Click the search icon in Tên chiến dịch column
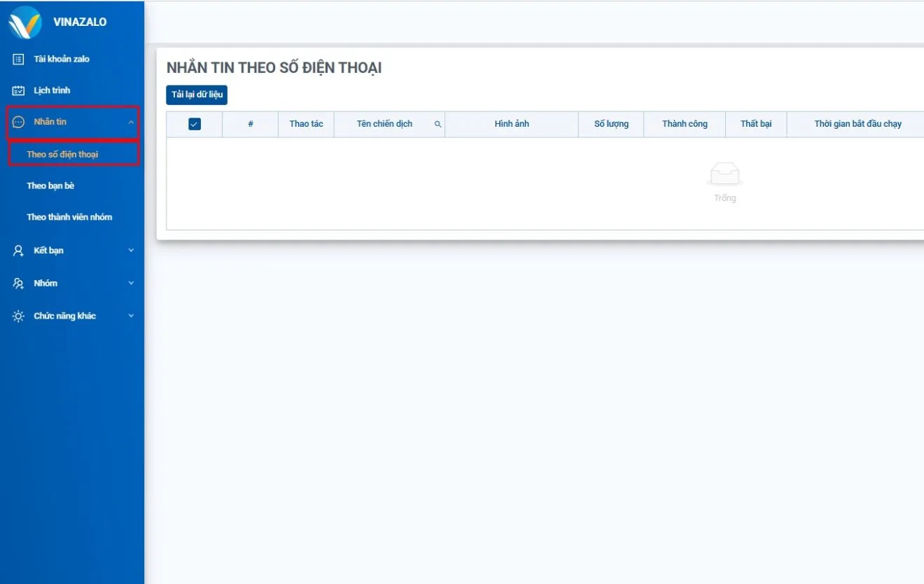 tap(437, 125)
